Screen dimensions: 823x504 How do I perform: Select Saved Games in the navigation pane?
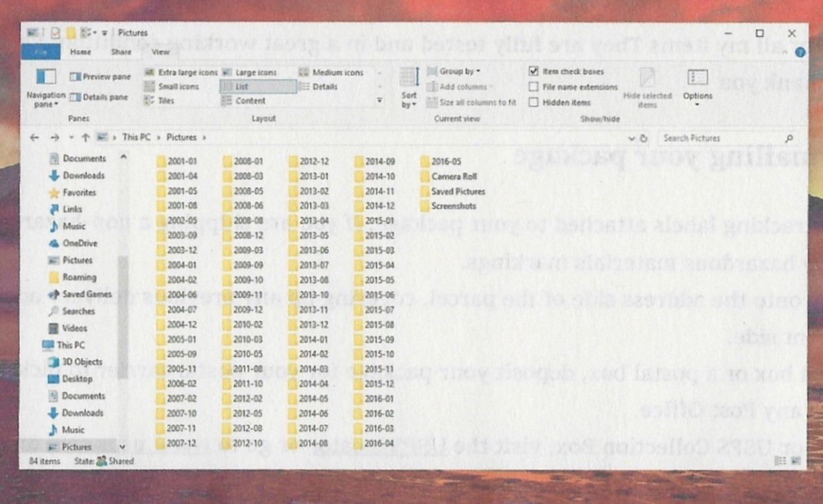tap(79, 294)
